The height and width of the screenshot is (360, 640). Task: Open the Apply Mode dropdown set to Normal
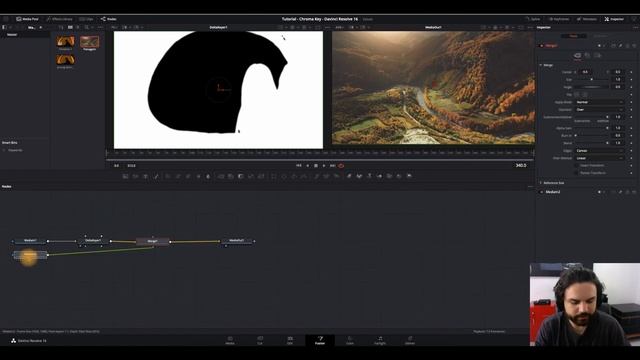[x=600, y=102]
